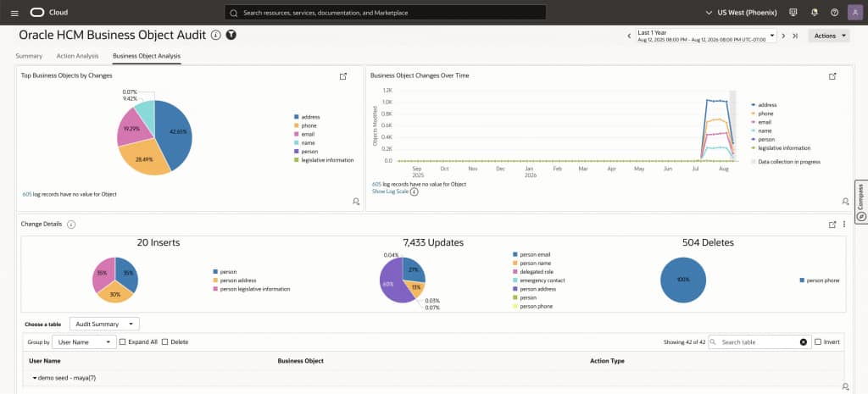
Task: Click the 7,433 Updates heading
Action: [433, 242]
